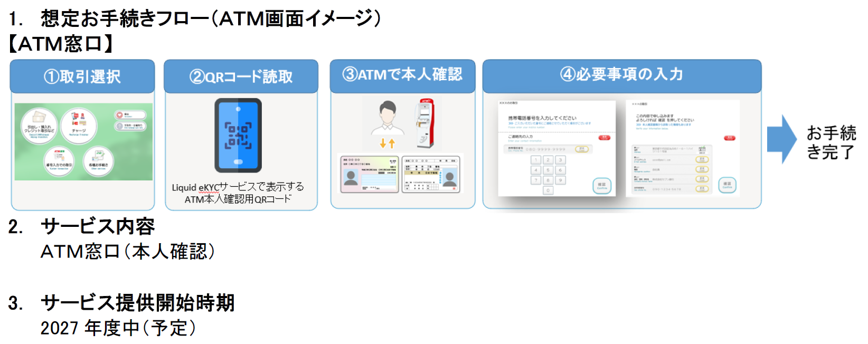
Task: Tap keypad digit 1
Action: coord(536,160)
